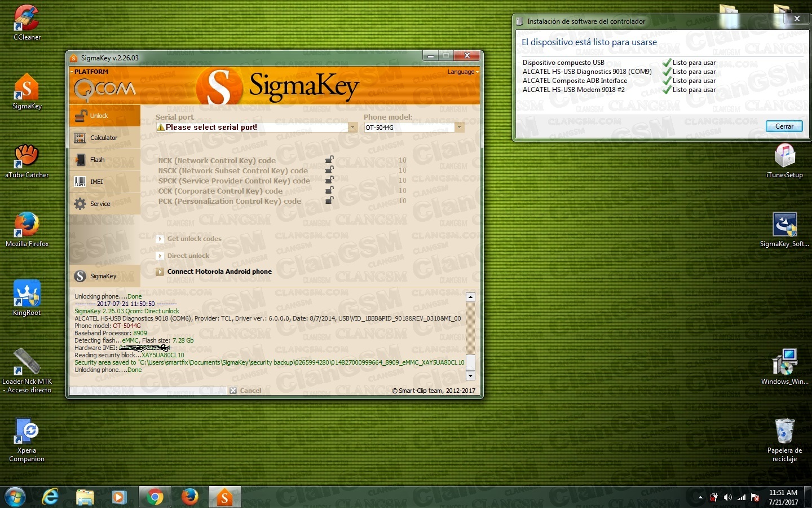
Task: Click log line 'Baseband Processor: 8909'
Action: point(111,333)
